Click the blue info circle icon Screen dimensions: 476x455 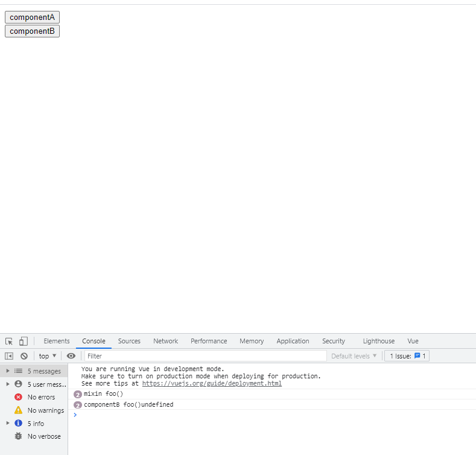pos(18,423)
